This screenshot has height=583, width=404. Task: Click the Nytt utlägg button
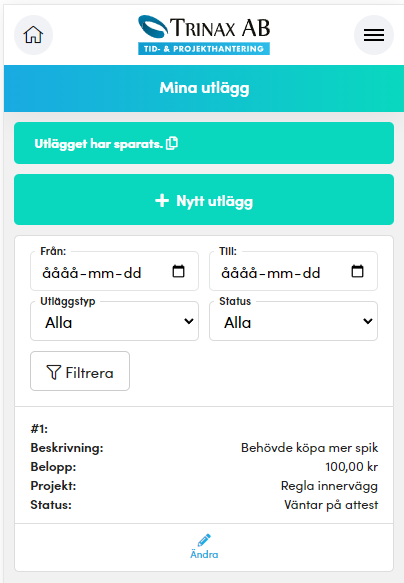coord(204,200)
